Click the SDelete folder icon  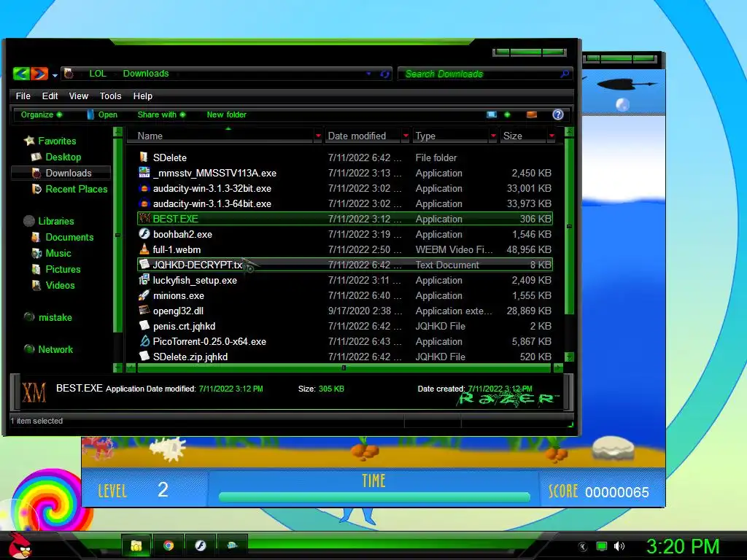tap(144, 157)
